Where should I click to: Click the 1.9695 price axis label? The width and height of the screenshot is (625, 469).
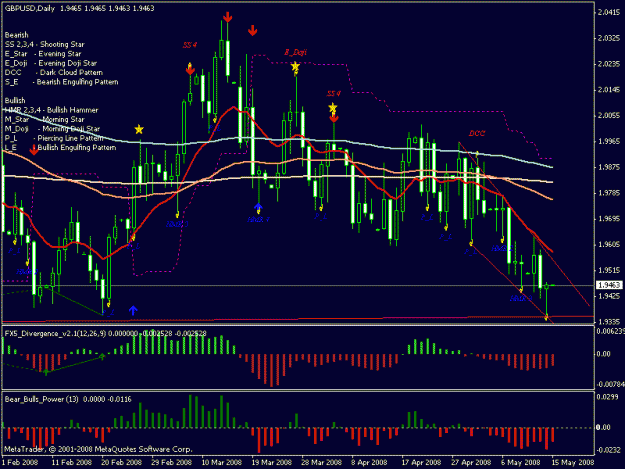coord(609,219)
